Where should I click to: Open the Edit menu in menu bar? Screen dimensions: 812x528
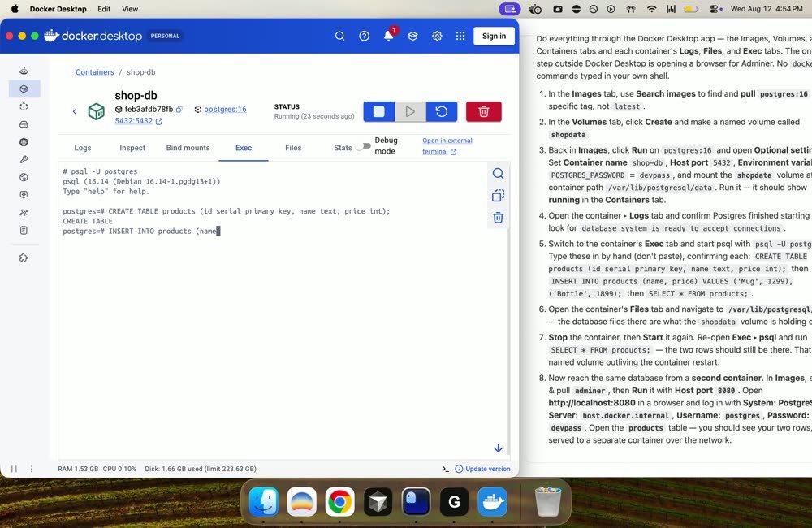point(104,9)
